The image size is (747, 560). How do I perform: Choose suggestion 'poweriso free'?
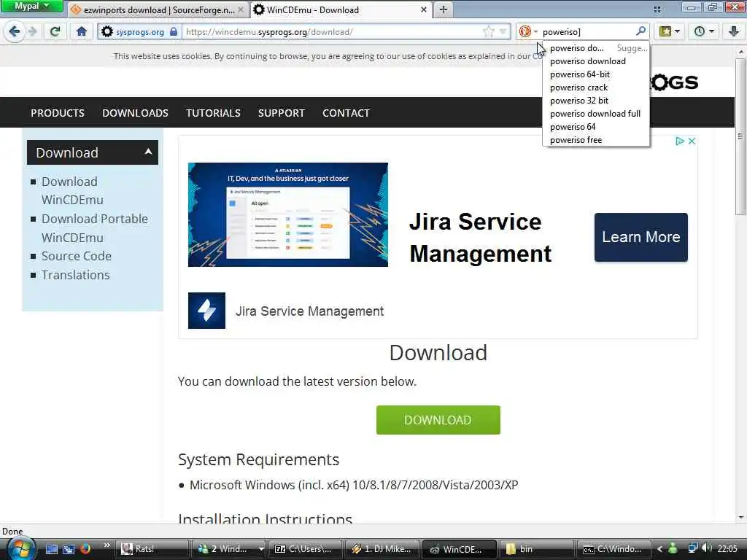[x=595, y=140]
